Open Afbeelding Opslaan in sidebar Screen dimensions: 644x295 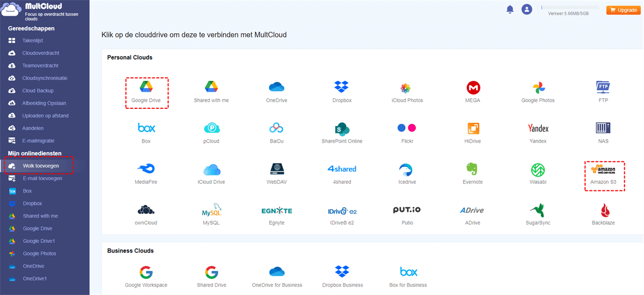tap(45, 103)
